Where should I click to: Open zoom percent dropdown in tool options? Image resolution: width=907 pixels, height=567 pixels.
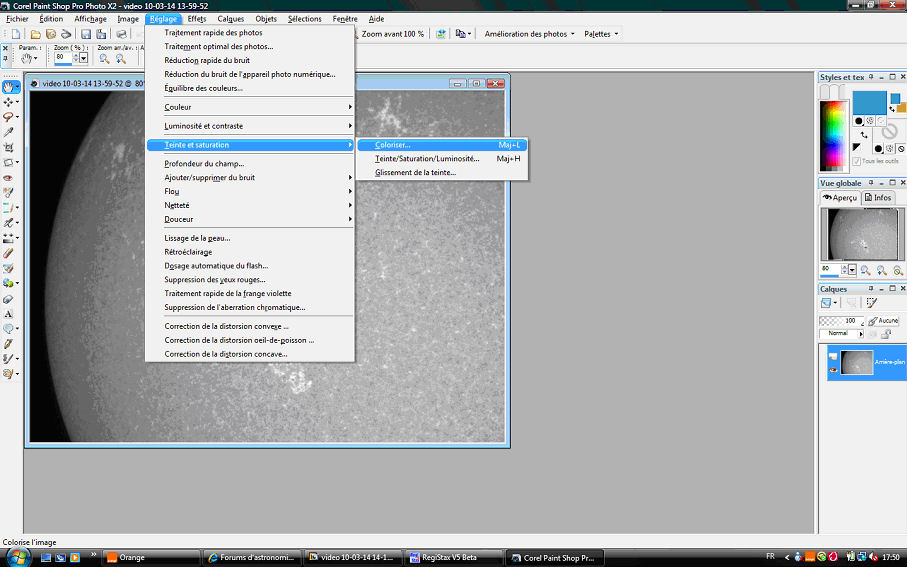click(x=83, y=58)
